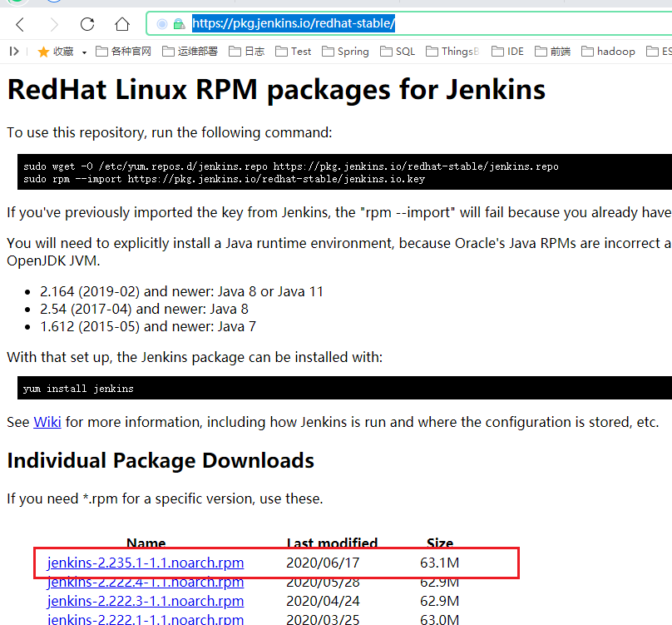Click the blue shield icon in address bar
Viewport: 672px width, 625px height.
[x=162, y=24]
